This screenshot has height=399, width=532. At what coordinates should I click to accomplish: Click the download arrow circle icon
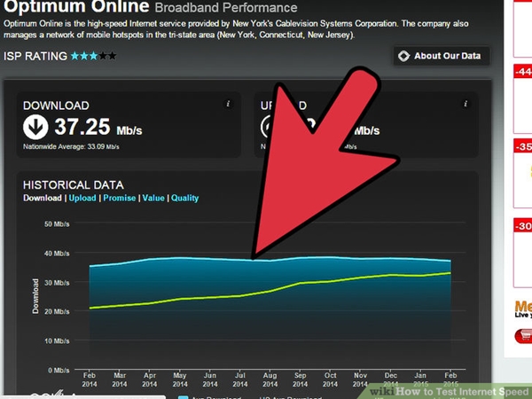pos(35,127)
